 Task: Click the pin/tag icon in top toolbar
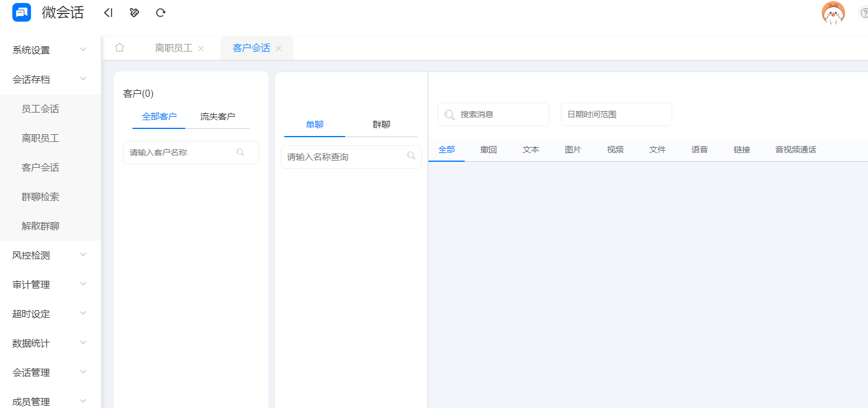pos(134,12)
